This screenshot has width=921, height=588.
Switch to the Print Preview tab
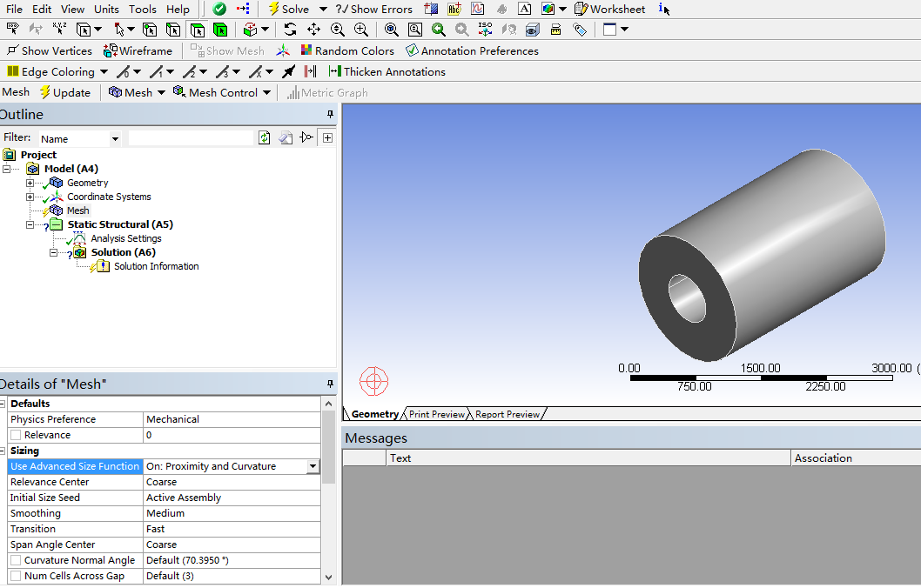pyautogui.click(x=436, y=414)
